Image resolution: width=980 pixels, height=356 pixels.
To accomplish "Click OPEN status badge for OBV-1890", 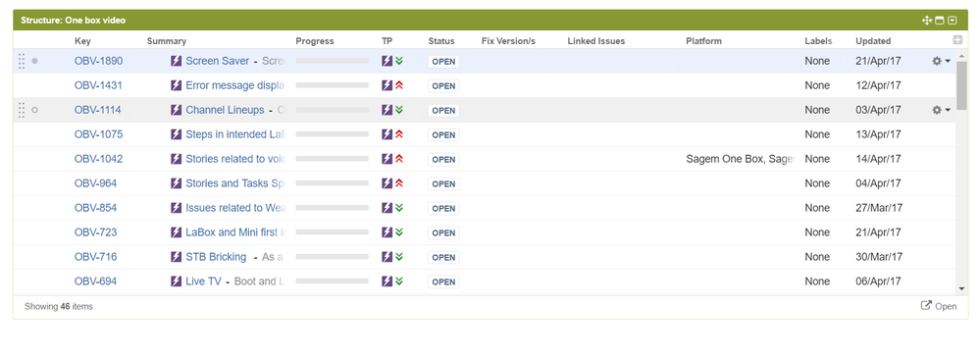I will pos(443,62).
